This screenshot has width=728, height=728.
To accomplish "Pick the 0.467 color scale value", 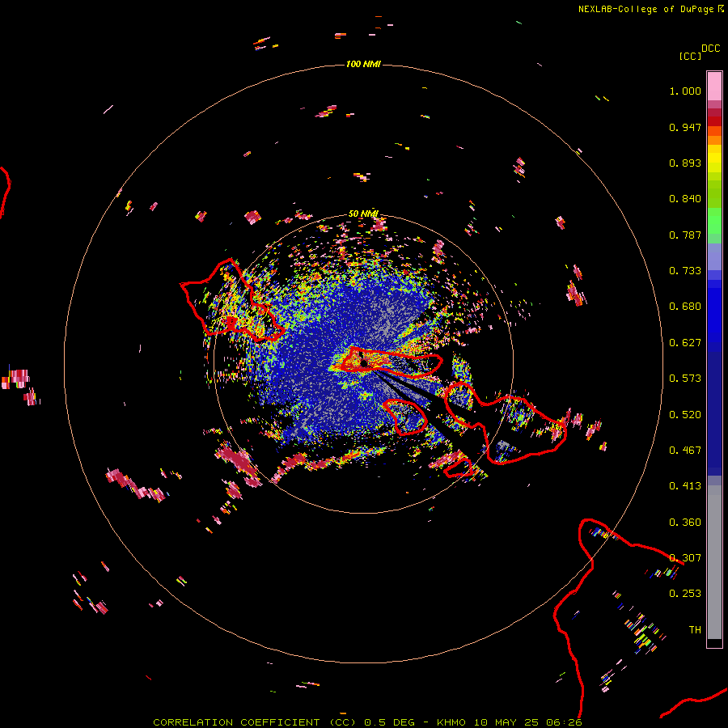I will click(x=685, y=451).
